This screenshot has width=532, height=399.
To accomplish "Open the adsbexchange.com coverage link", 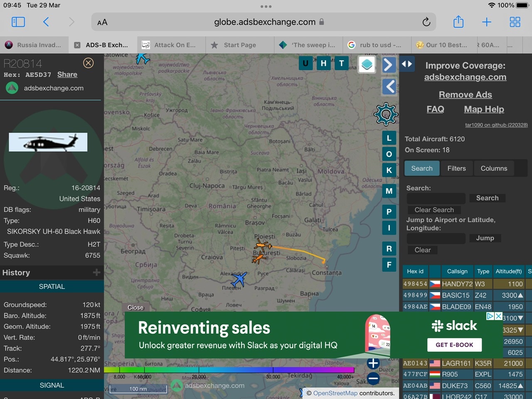I will pyautogui.click(x=465, y=77).
